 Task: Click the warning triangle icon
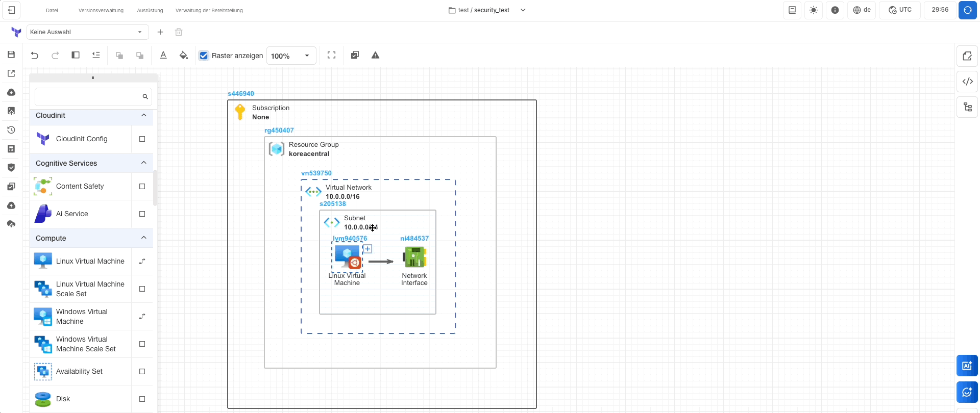point(375,56)
